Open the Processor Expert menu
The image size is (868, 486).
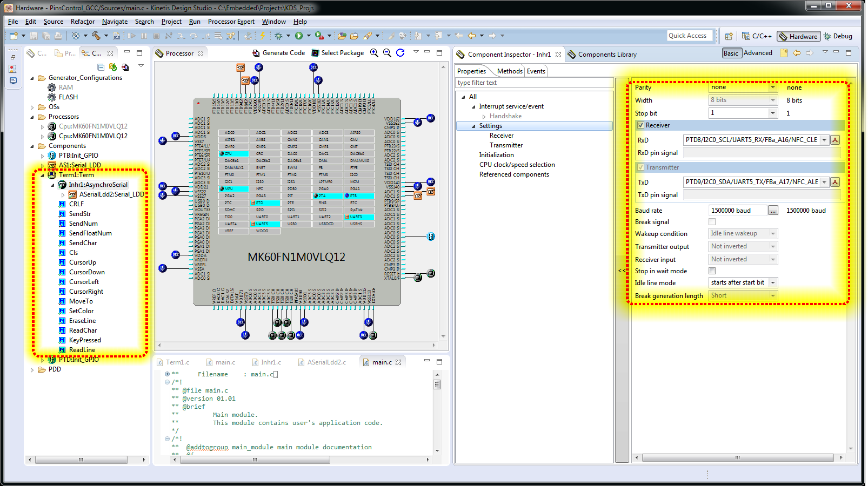(231, 22)
